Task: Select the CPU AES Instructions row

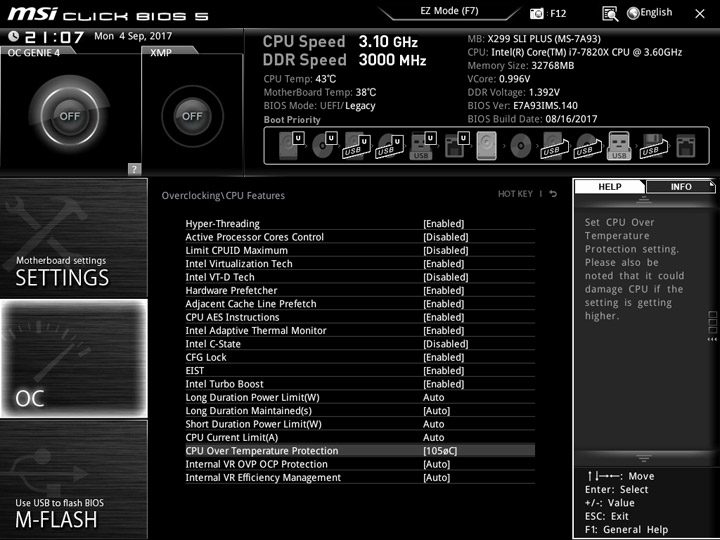Action: (x=360, y=317)
